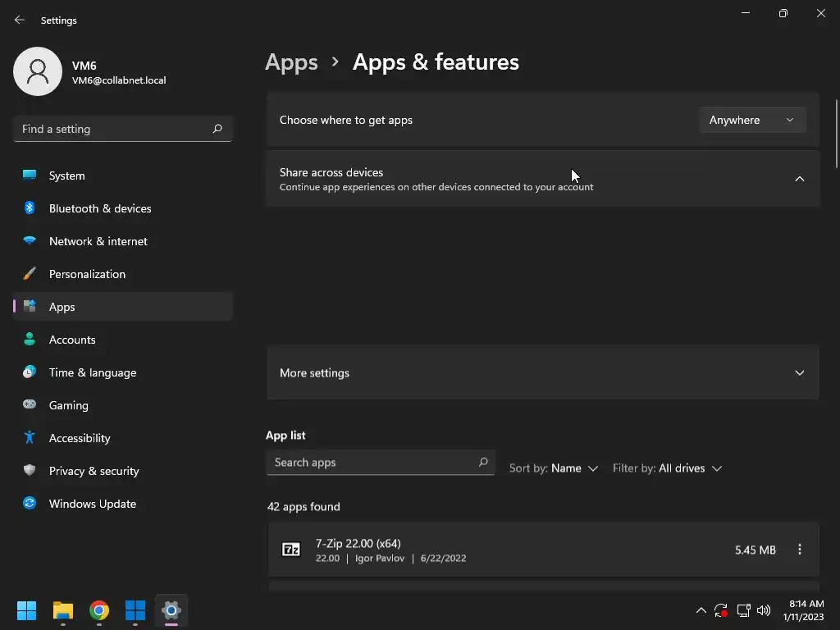Click the Search apps input field
The height and width of the screenshot is (630, 840).
[373, 463]
